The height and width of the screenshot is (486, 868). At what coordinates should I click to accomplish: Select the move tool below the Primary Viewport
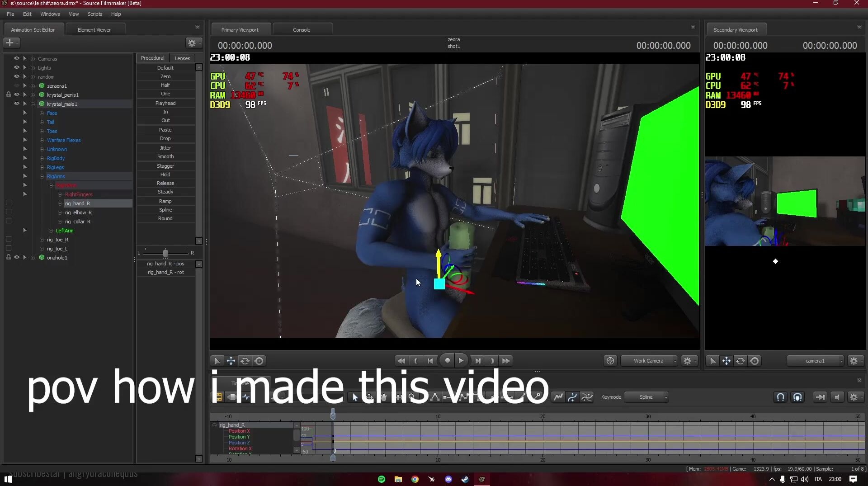(x=231, y=361)
